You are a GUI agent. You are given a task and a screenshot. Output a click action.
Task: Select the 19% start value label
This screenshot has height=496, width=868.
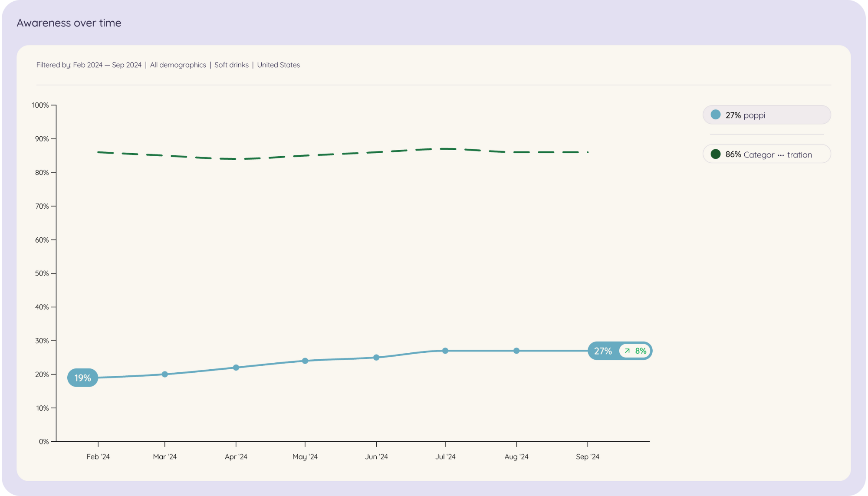tap(82, 378)
